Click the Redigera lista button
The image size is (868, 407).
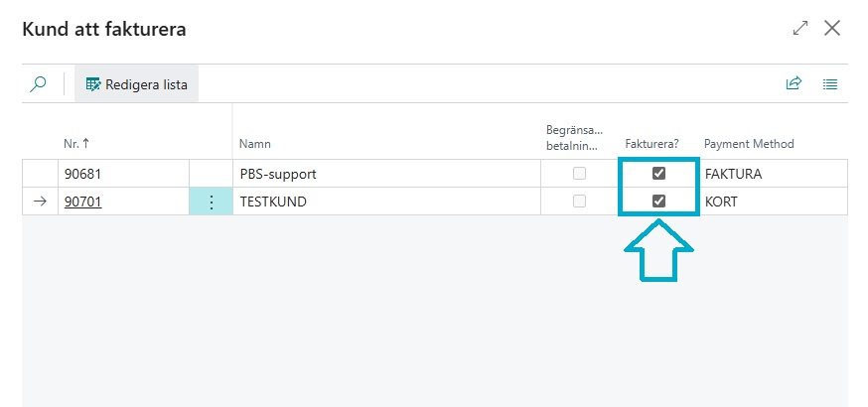[x=137, y=84]
